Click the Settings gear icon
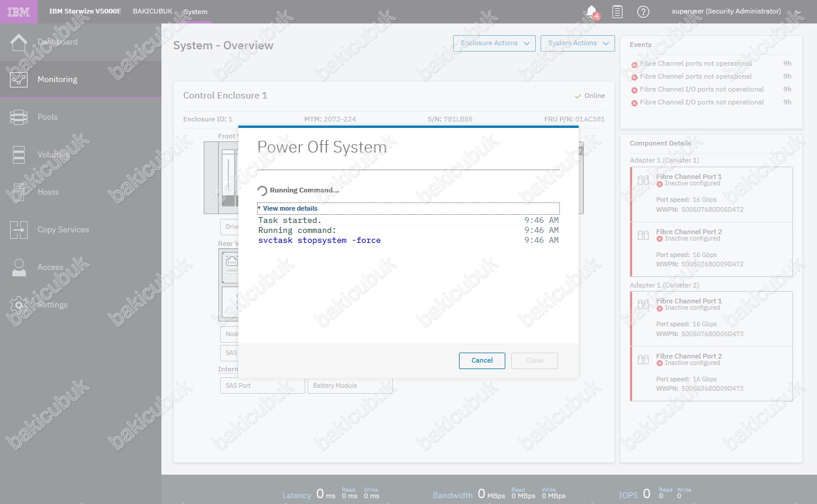 [19, 305]
